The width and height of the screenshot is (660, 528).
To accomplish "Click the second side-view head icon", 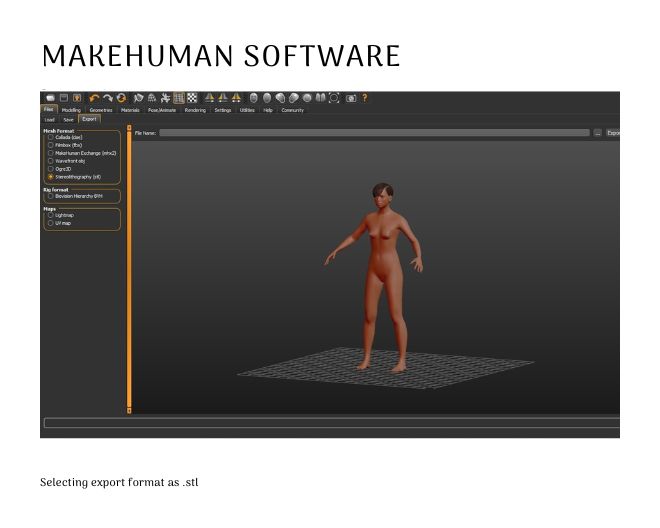I will click(x=294, y=98).
